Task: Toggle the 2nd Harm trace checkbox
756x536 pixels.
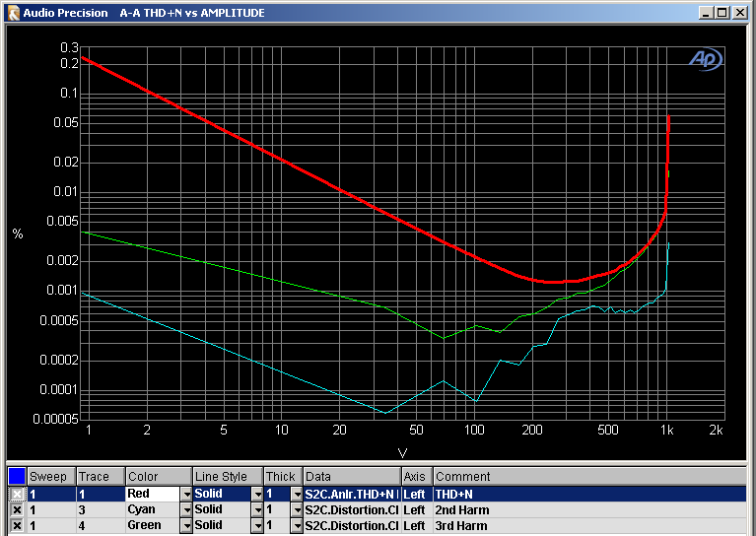Action: click(17, 510)
